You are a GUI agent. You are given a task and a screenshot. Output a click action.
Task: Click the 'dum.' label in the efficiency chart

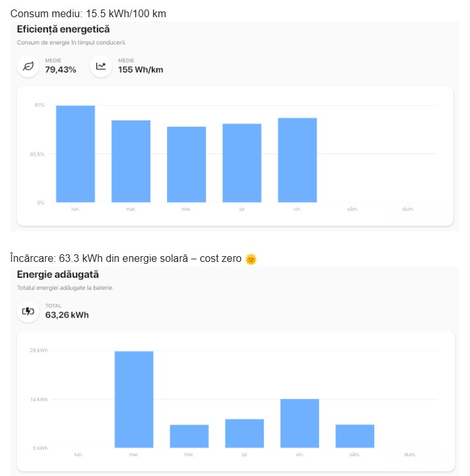pyautogui.click(x=408, y=209)
